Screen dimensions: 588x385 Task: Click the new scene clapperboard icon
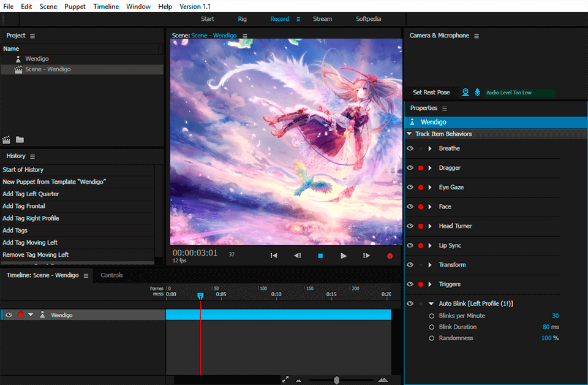[7, 140]
